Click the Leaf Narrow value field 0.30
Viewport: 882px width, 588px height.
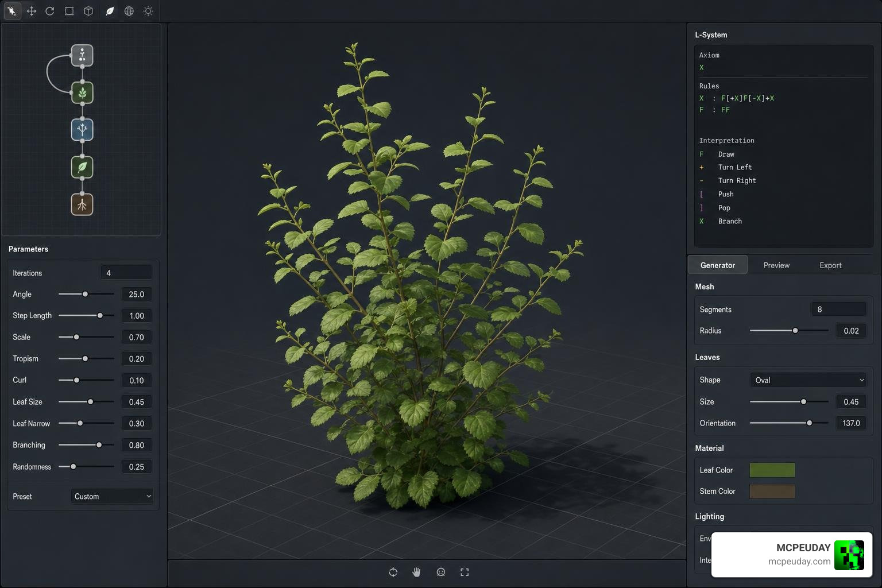(137, 423)
